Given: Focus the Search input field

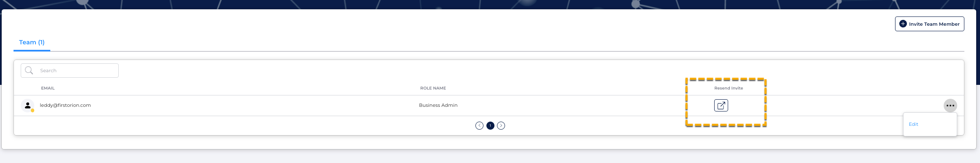Looking at the screenshot, I should 70,71.
